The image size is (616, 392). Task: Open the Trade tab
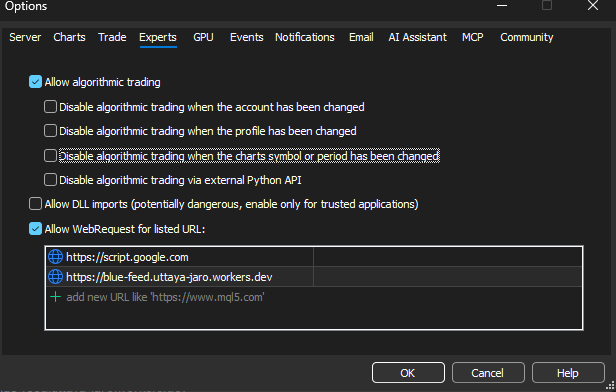coord(112,37)
